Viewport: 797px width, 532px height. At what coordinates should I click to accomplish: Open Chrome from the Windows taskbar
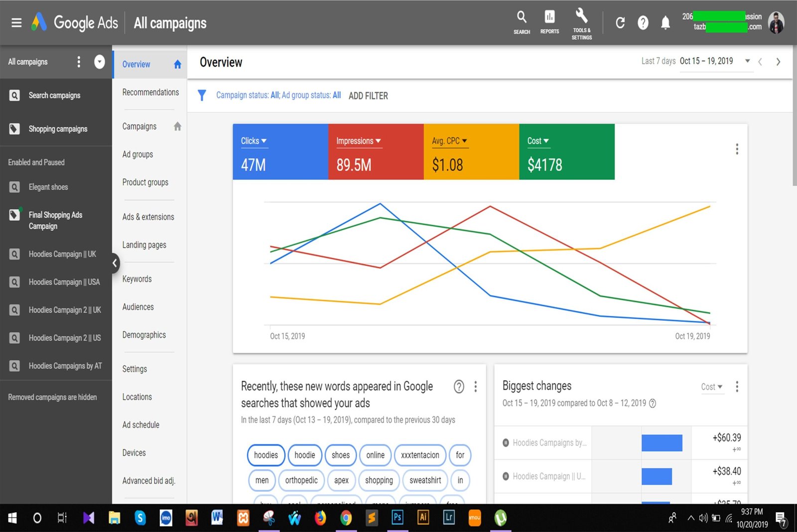(346, 518)
